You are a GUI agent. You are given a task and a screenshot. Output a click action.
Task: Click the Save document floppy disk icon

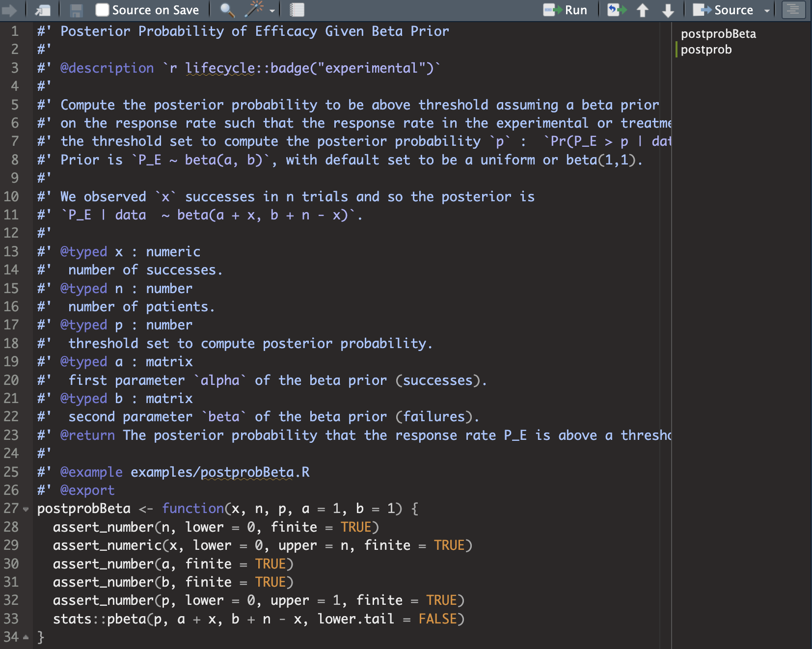point(76,10)
